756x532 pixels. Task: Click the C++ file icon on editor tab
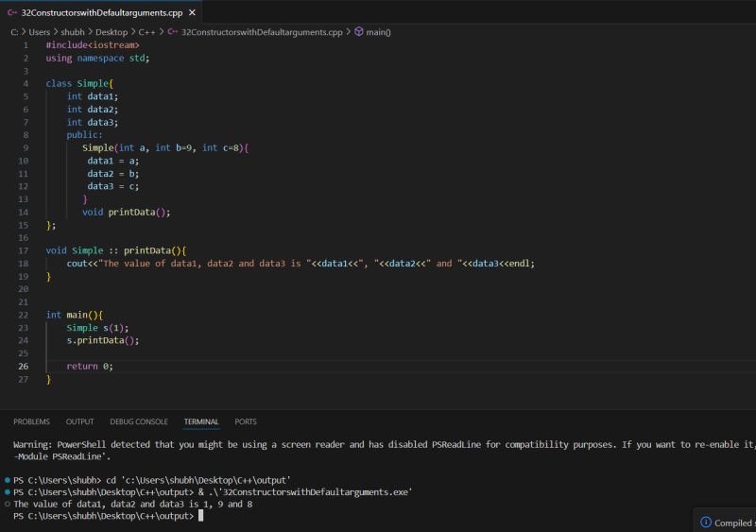pos(12,12)
